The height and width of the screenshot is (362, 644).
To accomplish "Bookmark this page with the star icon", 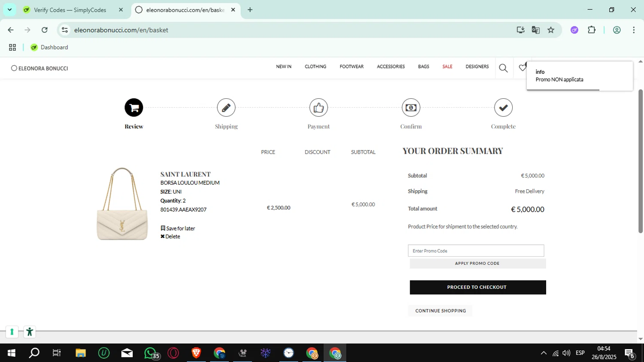I will [x=551, y=30].
